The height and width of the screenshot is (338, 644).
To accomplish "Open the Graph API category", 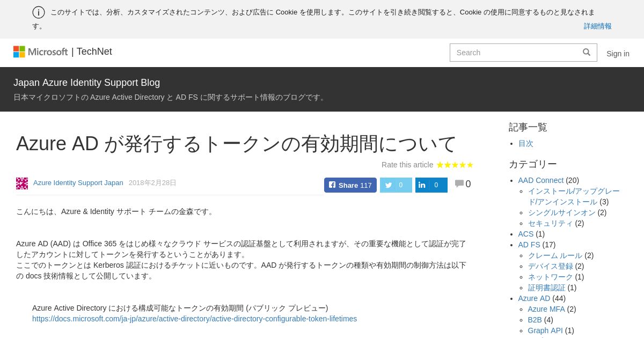I will [x=545, y=330].
